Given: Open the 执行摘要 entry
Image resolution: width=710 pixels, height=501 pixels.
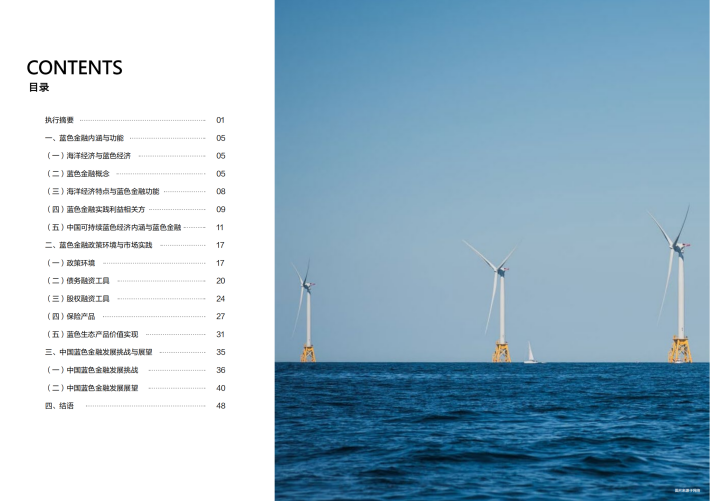Looking at the screenshot, I should [59, 120].
